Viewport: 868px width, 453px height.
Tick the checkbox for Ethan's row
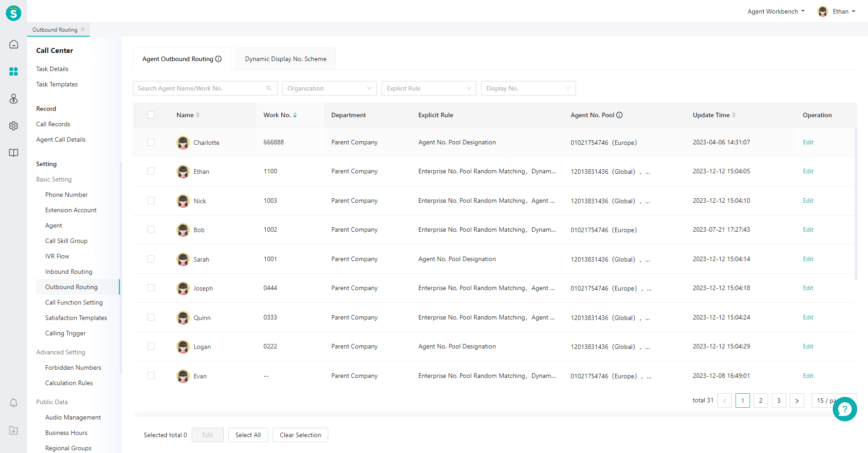coord(151,171)
